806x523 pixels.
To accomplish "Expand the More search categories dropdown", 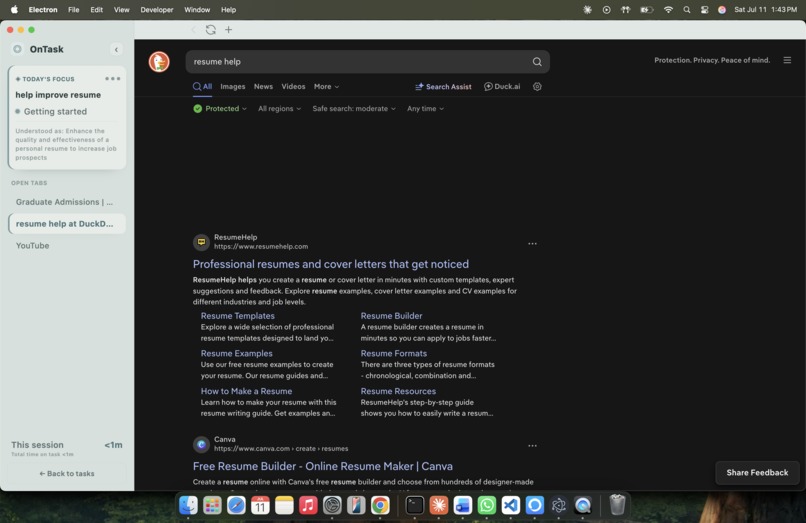I will (326, 86).
